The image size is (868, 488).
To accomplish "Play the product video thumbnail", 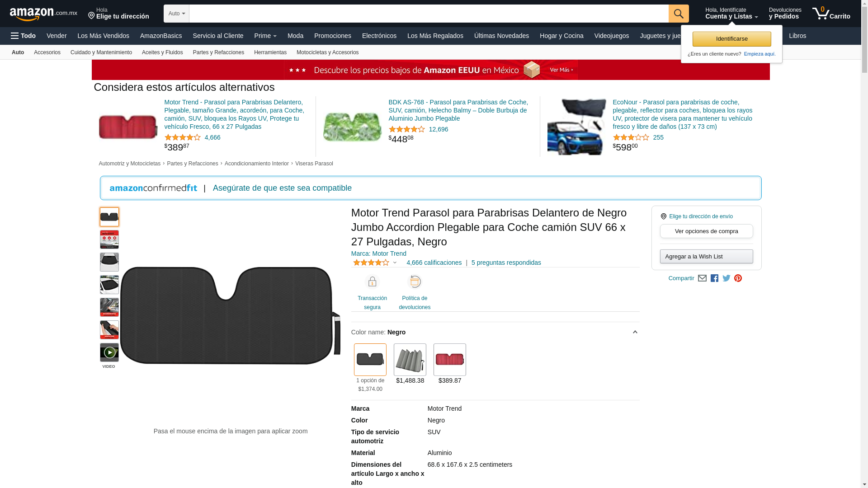I will point(109,352).
